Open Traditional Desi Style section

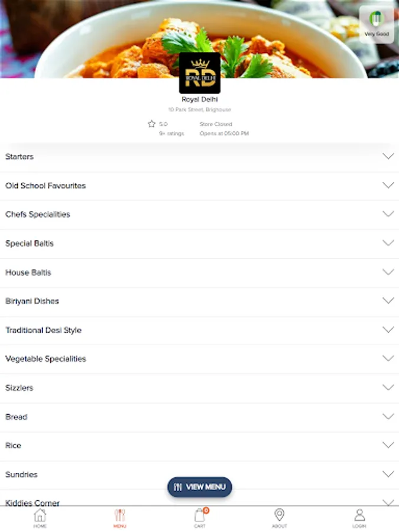(x=200, y=330)
